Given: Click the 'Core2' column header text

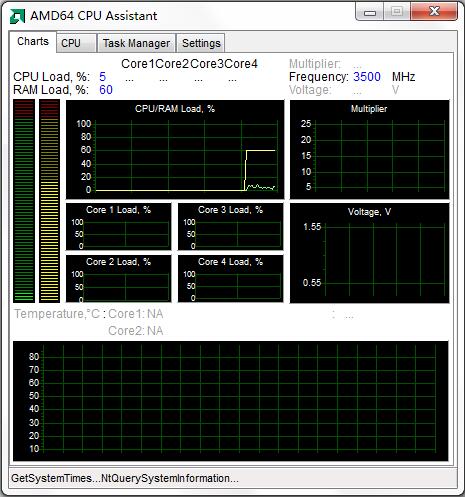Looking at the screenshot, I should pos(172,64).
